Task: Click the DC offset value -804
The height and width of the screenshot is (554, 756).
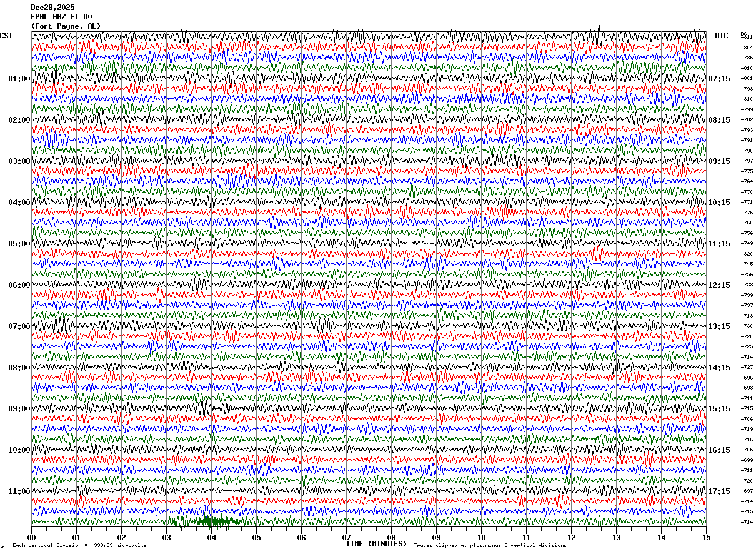Action: pyautogui.click(x=747, y=48)
